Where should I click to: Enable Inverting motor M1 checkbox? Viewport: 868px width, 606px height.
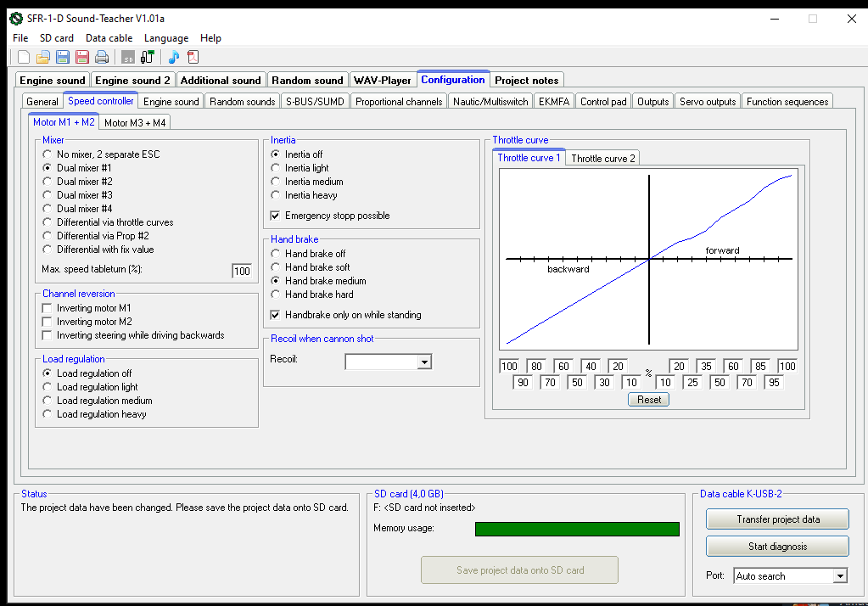tap(48, 308)
